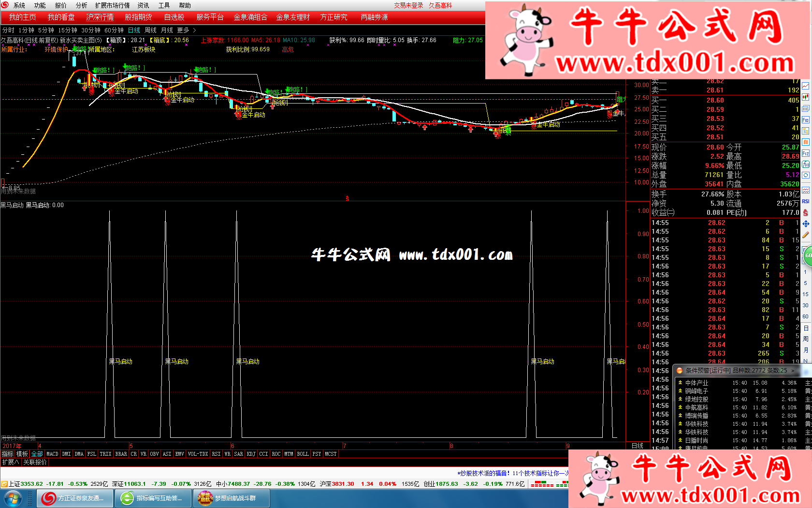
Task: Click the red dollar sign icon
Action: [x=806, y=212]
